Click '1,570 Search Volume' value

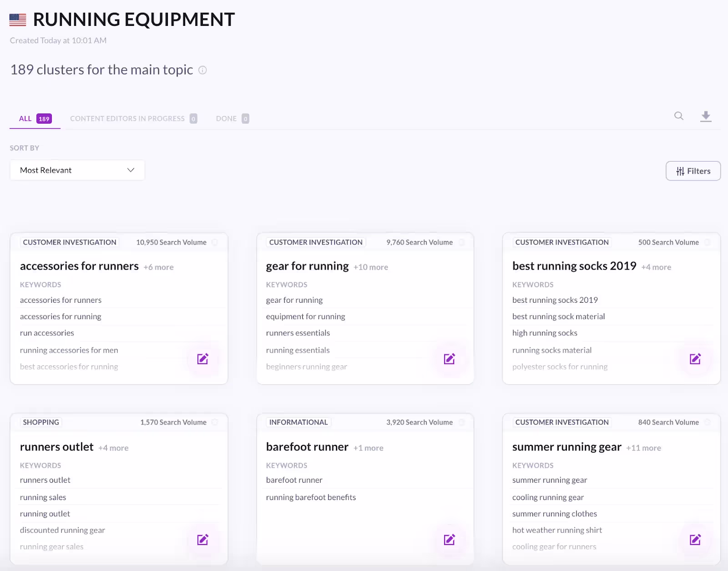click(x=173, y=422)
